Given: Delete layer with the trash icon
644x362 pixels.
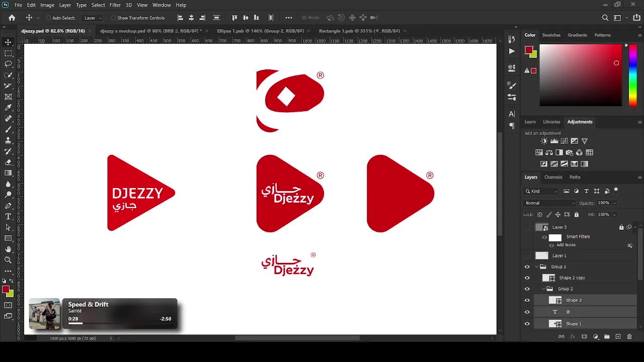Looking at the screenshot, I should (629, 337).
